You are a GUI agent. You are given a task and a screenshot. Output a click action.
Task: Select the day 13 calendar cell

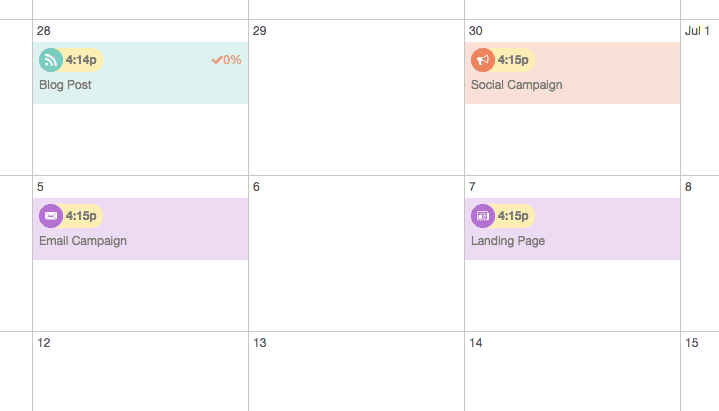(356, 372)
